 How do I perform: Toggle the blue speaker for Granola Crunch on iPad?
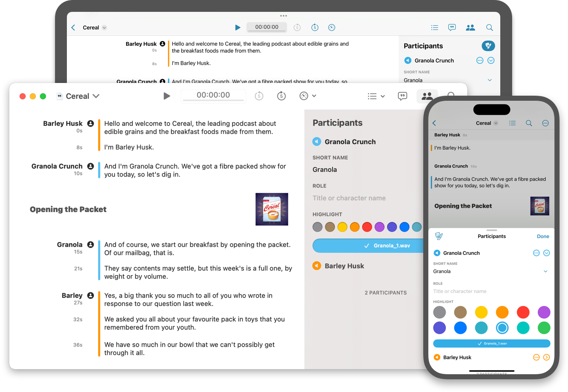pos(408,61)
